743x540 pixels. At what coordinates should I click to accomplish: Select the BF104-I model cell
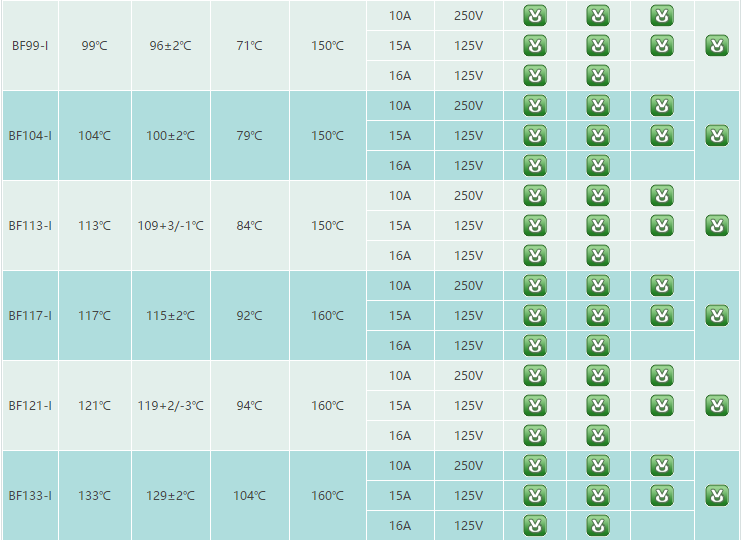click(x=30, y=136)
